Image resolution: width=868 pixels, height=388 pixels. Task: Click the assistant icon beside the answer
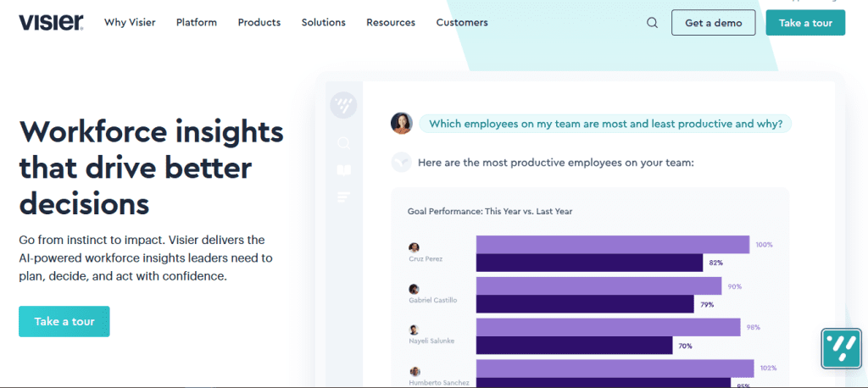[x=401, y=163]
